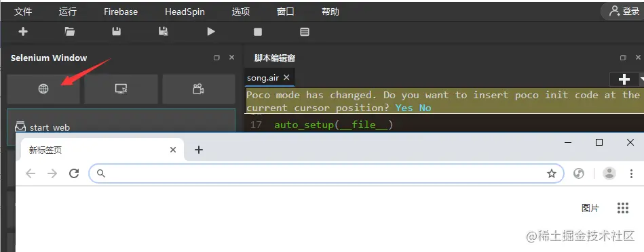Viewport: 644px width, 252px height.
Task: Close the Selenium Window panel
Action: (x=231, y=58)
